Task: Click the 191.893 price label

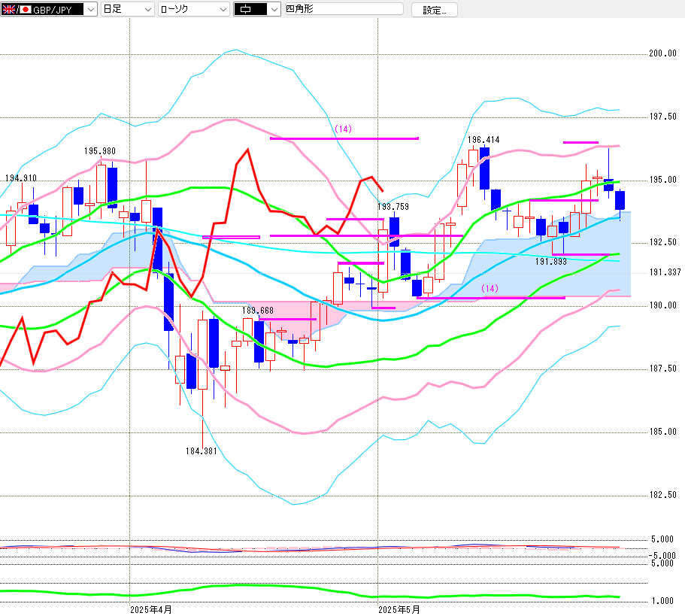Action: coord(551,262)
